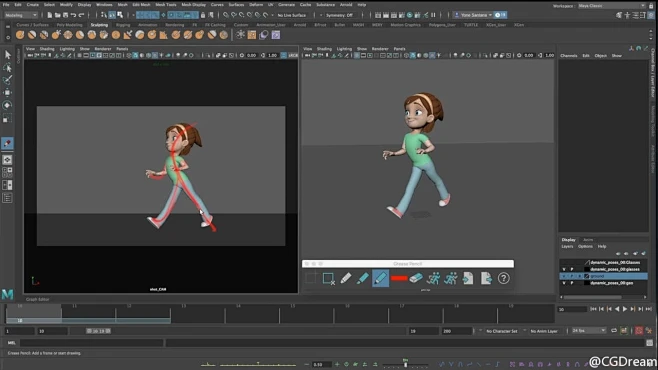This screenshot has height=370, width=658.
Task: Toggle visibility V of dynamic_poses_08:glasses layer
Action: pyautogui.click(x=564, y=269)
